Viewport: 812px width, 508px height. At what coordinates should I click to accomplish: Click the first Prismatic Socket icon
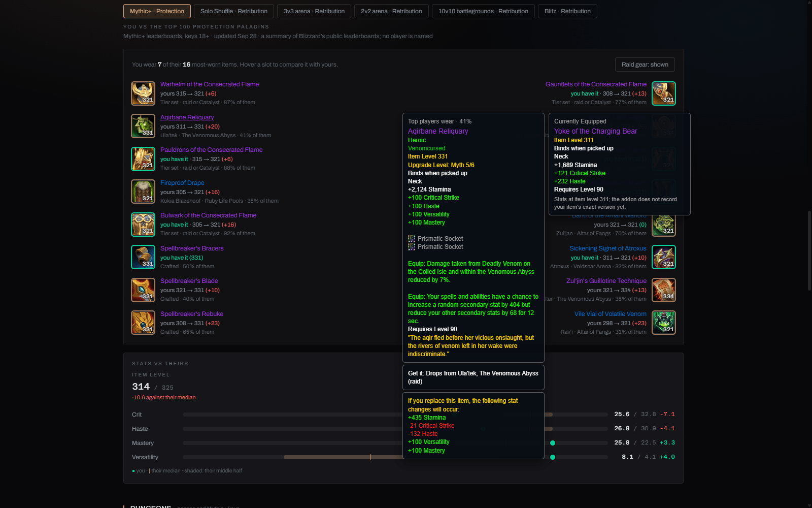coord(412,239)
